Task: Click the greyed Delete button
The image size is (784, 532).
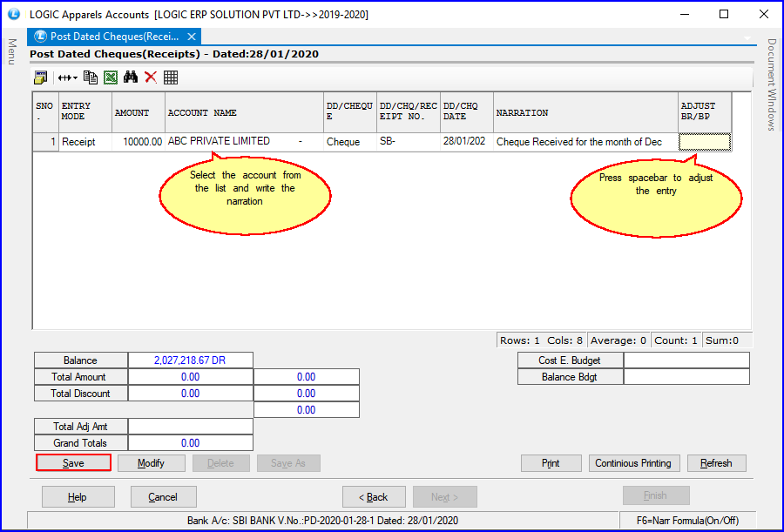Action: pos(221,463)
